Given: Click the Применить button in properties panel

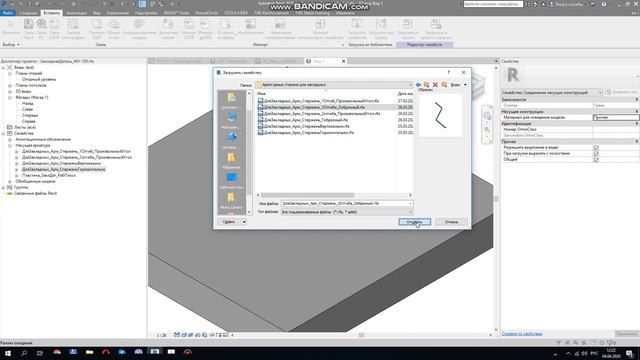Looking at the screenshot, I should (627, 333).
